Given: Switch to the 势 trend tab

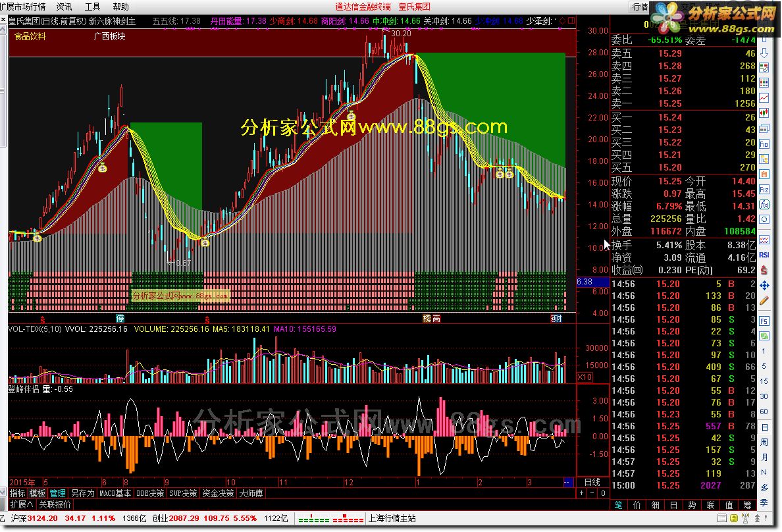Looking at the screenshot, I should click(692, 505).
